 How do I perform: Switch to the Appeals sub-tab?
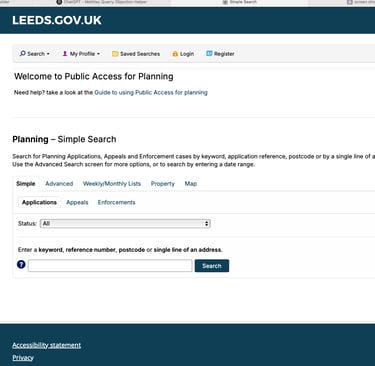click(77, 202)
